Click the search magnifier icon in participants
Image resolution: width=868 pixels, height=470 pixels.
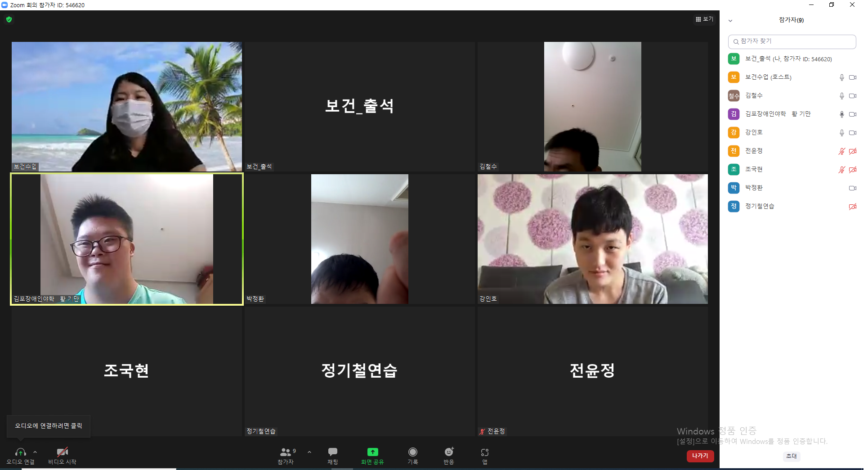coord(736,41)
